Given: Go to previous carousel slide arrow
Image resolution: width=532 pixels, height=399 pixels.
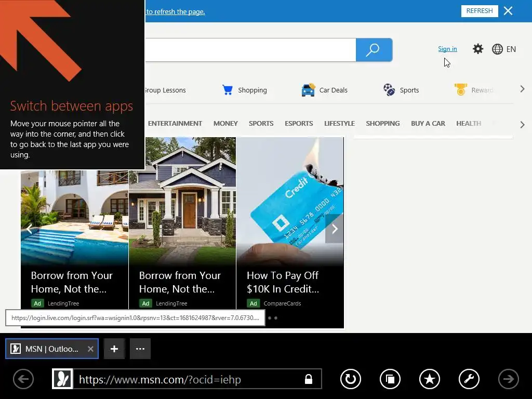Looking at the screenshot, I should click(x=30, y=229).
